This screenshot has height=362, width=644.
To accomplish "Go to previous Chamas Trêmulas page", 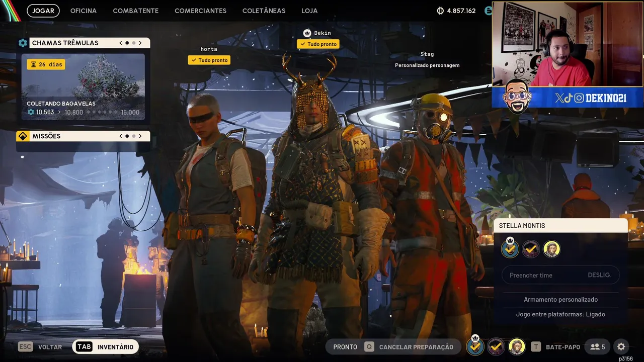I will click(121, 43).
